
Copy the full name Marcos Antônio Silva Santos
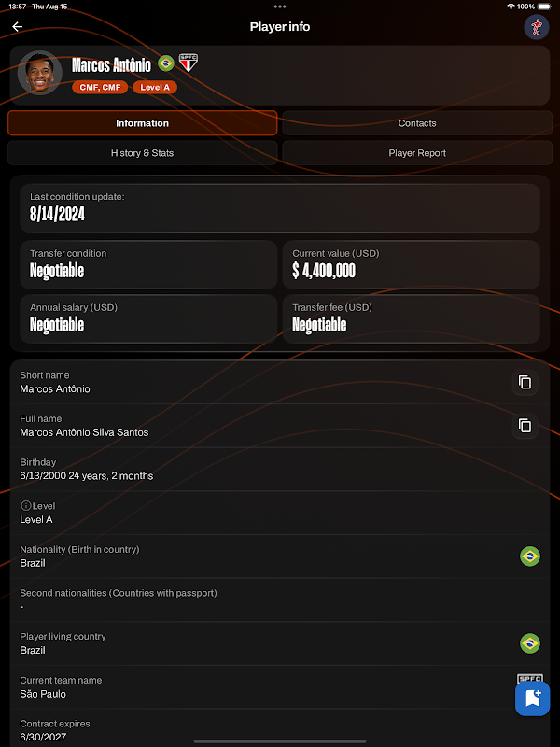(x=525, y=426)
